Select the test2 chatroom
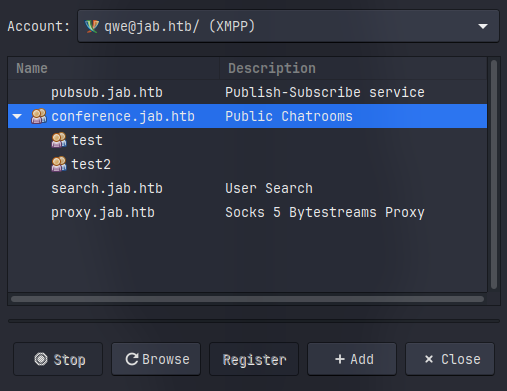This screenshot has width=507, height=391. point(247,164)
